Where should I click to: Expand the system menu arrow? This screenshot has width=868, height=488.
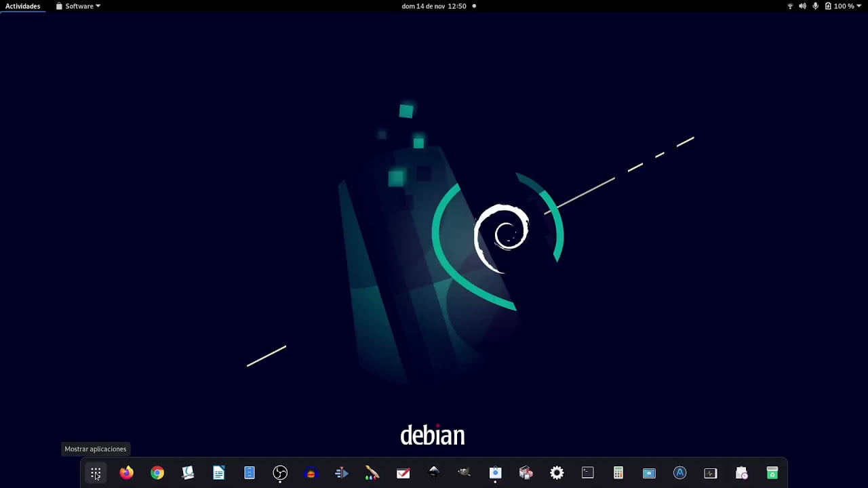(860, 6)
